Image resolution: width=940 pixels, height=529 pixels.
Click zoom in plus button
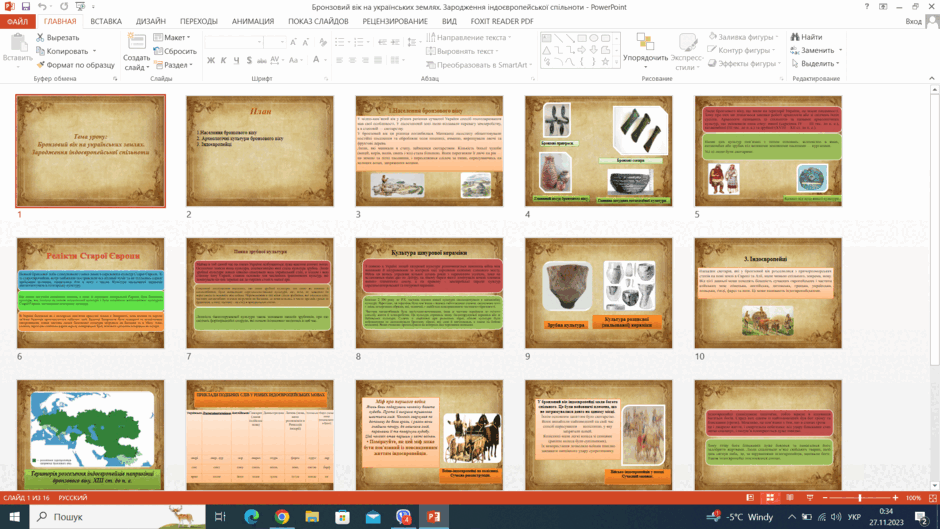[x=896, y=498]
